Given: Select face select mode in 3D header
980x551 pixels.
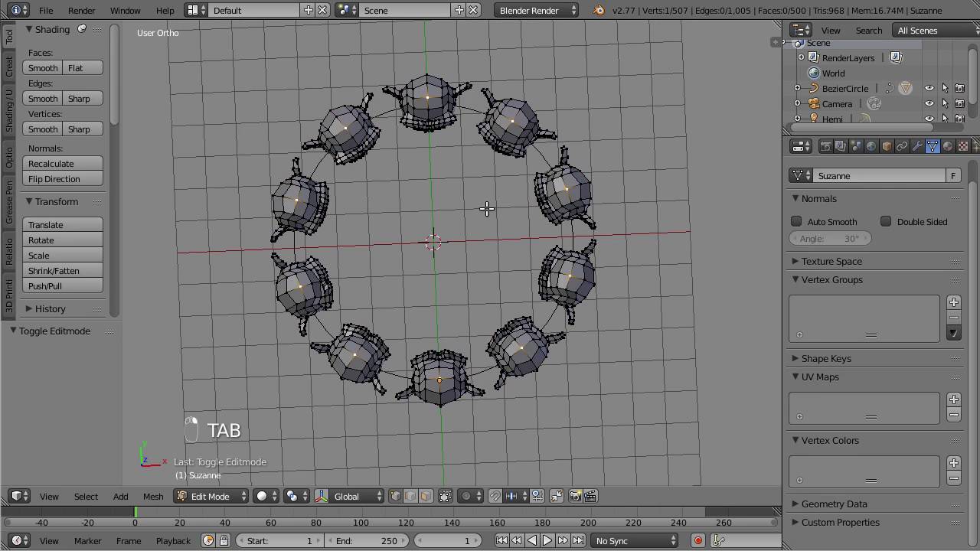Looking at the screenshot, I should 426,496.
